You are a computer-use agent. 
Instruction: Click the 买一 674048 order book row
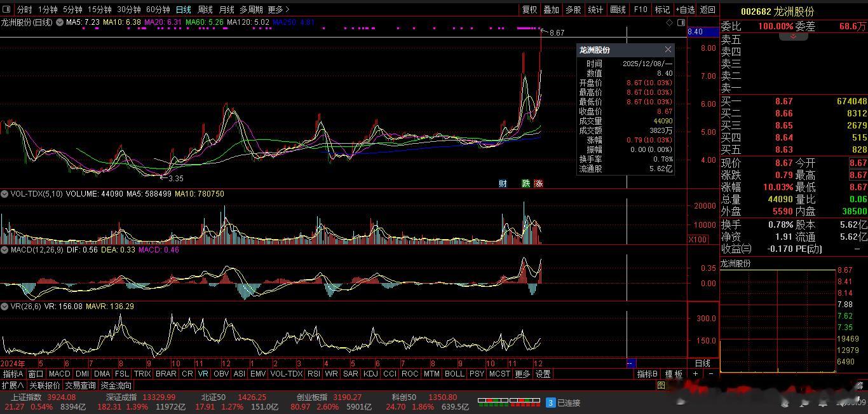(794, 101)
